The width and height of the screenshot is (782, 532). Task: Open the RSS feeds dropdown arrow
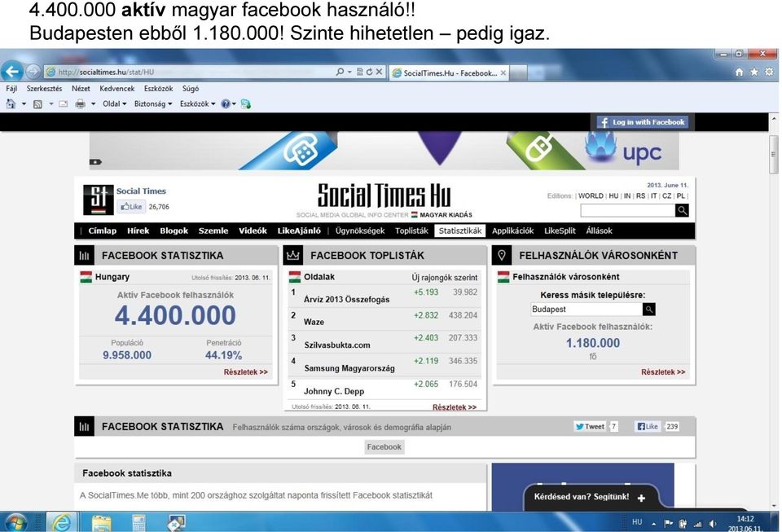click(x=51, y=103)
